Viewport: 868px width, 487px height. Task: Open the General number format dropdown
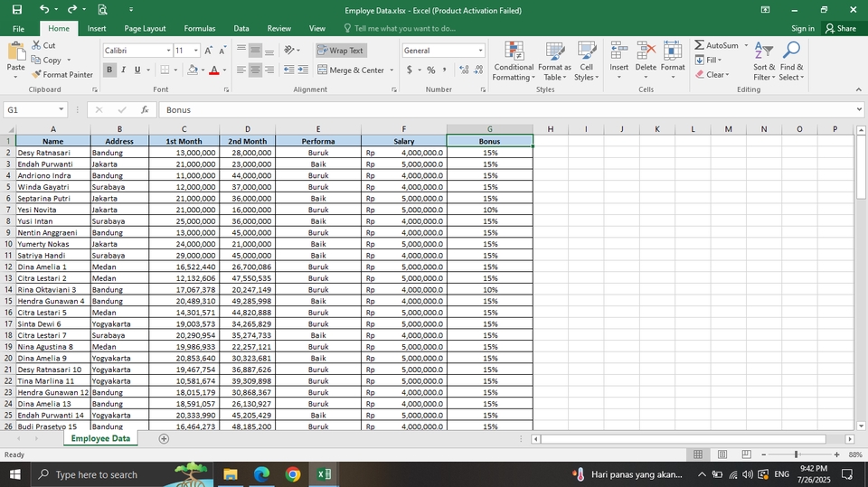pyautogui.click(x=480, y=51)
